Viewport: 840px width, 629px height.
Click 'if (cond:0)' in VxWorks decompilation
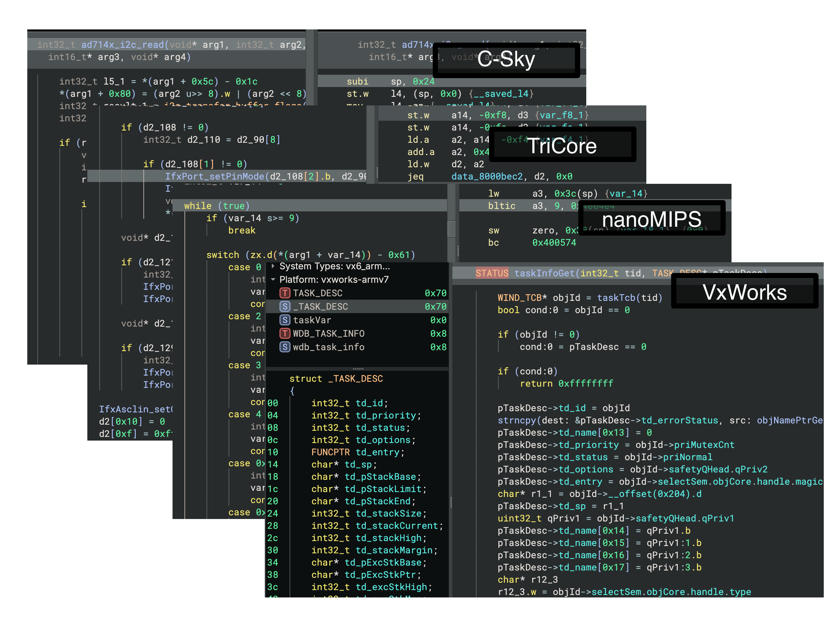[527, 371]
